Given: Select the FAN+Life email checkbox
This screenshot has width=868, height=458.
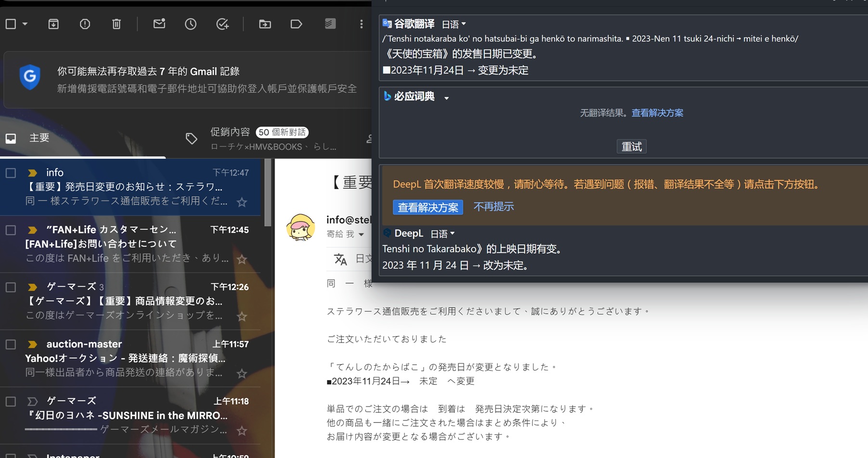Looking at the screenshot, I should click(x=11, y=230).
